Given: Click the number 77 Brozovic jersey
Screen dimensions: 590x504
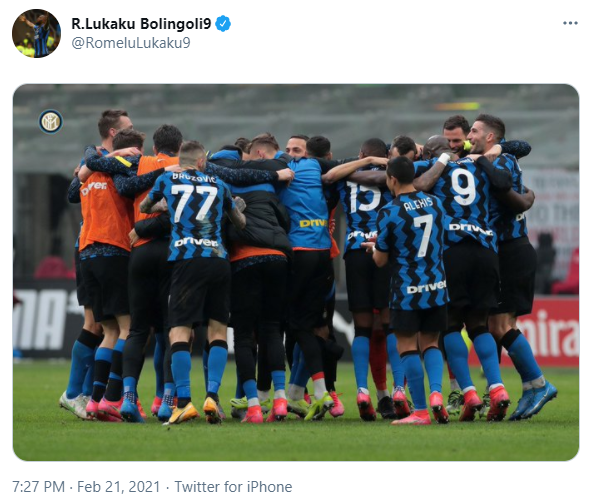Looking at the screenshot, I should point(194,216).
